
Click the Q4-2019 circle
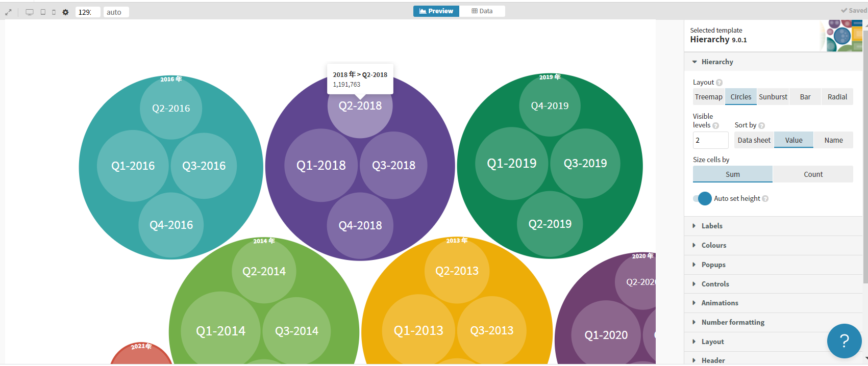coord(550,106)
